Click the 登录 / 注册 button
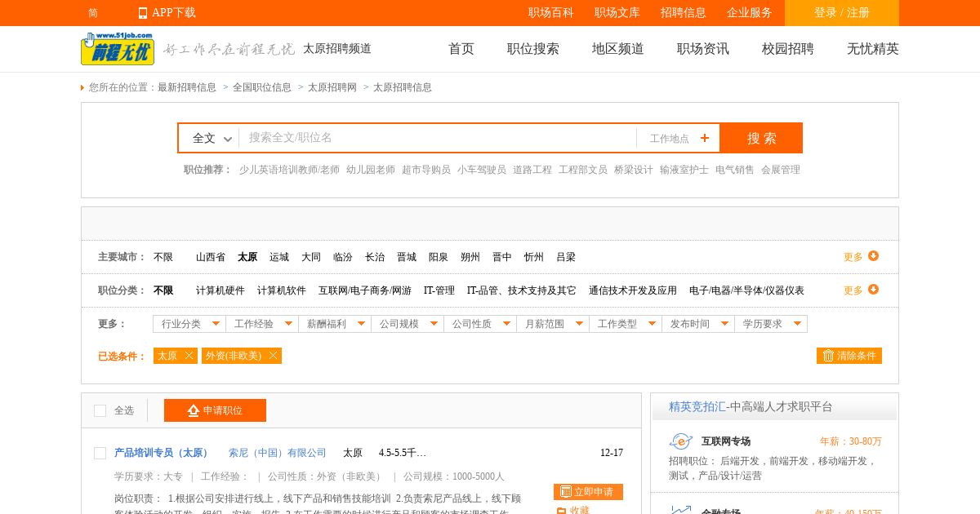This screenshot has height=514, width=980. (842, 13)
